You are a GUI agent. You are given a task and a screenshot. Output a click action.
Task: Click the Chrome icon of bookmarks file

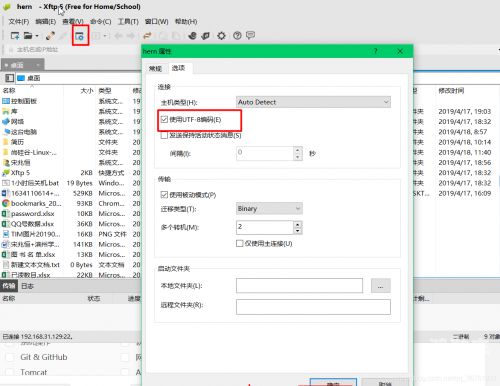coord(6,203)
